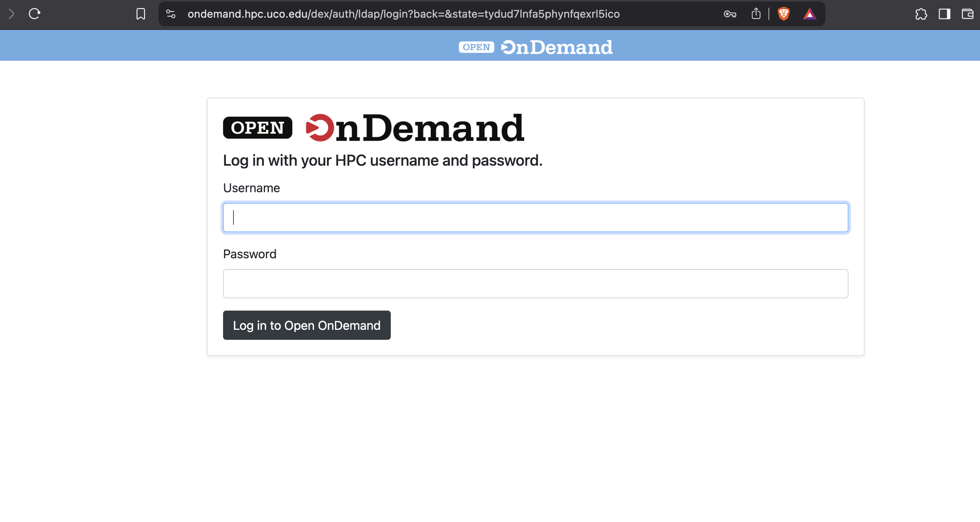Click the ondemand.hpc.uco.edu address bar URL
The width and height of the screenshot is (980, 522).
coord(403,14)
